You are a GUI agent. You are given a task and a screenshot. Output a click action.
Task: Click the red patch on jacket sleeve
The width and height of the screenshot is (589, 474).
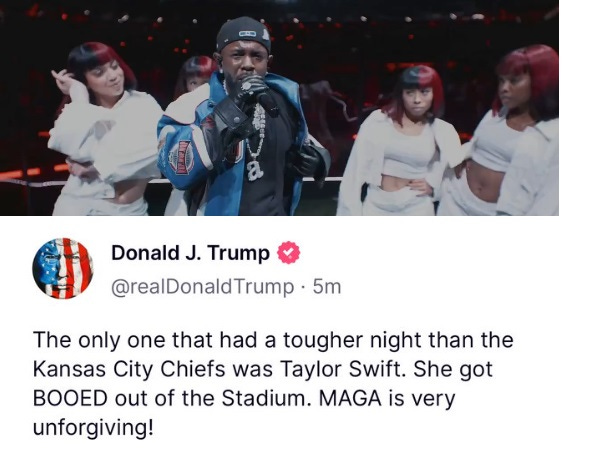point(183,158)
